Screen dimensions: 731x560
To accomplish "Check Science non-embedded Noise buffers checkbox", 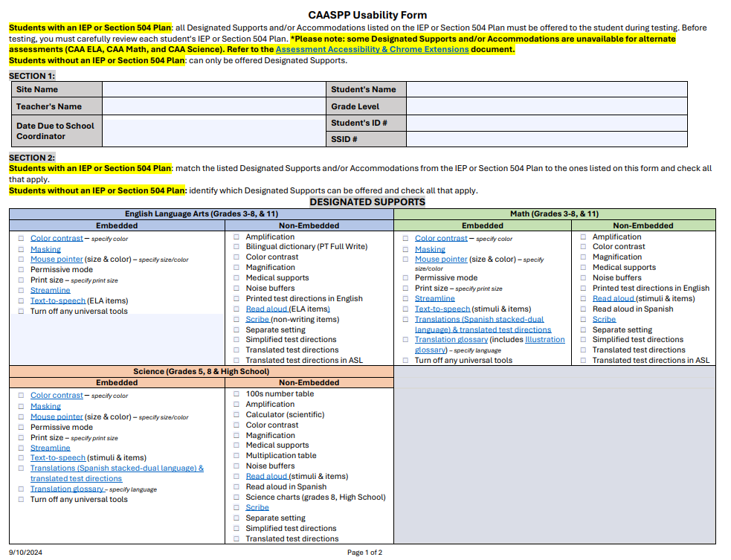I will point(236,466).
